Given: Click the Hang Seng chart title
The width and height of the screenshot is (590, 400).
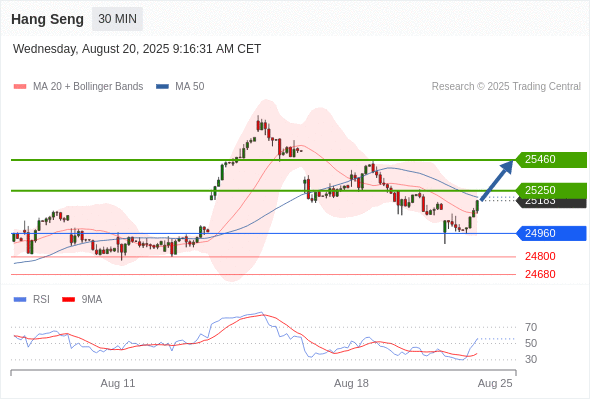Looking at the screenshot, I should click(47, 19).
